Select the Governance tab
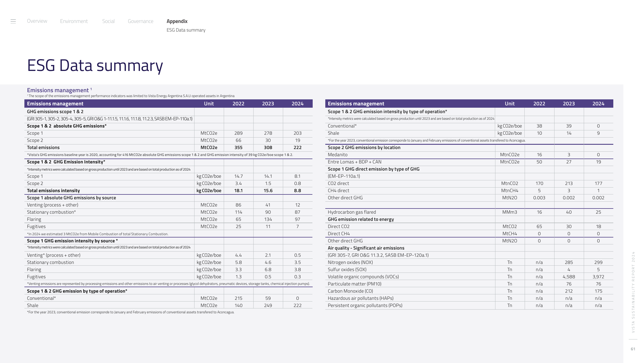The image size is (644, 363). click(141, 21)
